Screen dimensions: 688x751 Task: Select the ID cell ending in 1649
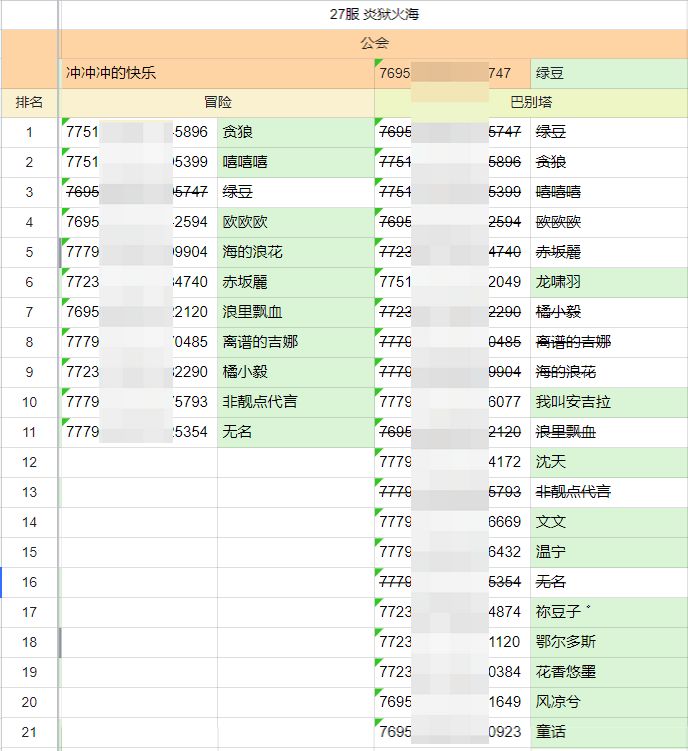(452, 703)
